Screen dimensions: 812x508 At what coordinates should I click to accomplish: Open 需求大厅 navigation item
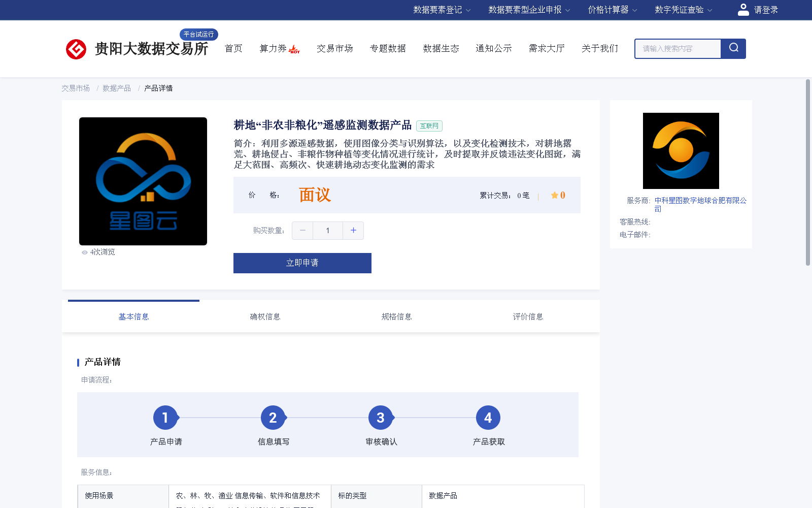(547, 49)
